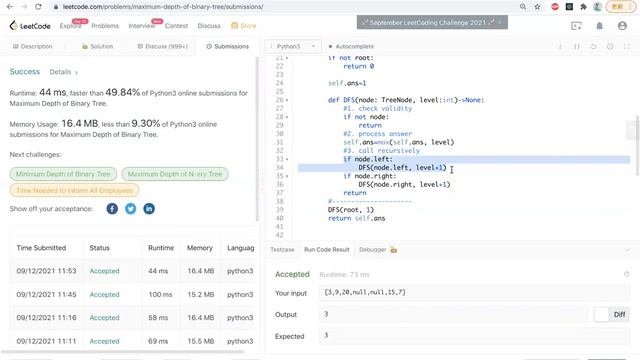Open Contest in the top navigation
The image size is (640, 360).
pyautogui.click(x=176, y=26)
